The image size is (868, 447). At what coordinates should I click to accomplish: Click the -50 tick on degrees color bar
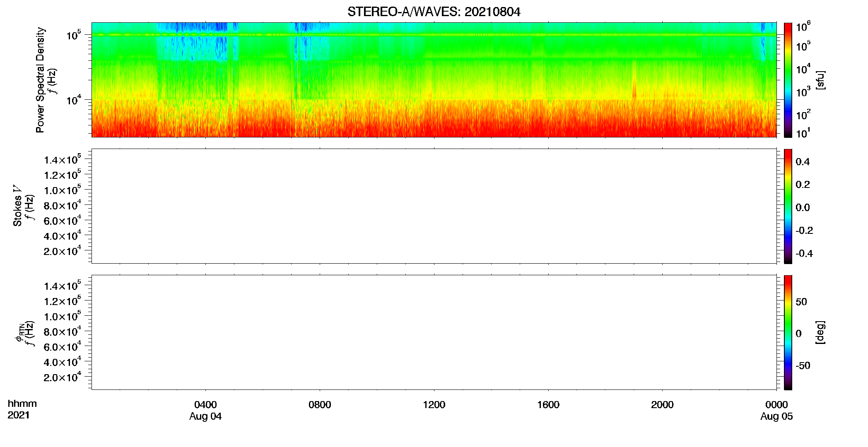[803, 365]
